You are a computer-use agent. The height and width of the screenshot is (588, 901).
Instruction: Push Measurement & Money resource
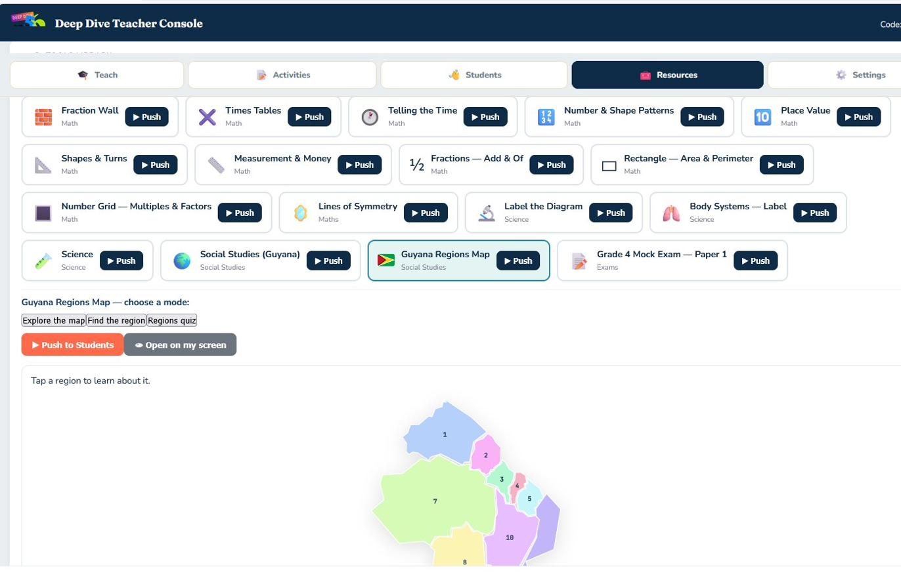click(x=360, y=165)
